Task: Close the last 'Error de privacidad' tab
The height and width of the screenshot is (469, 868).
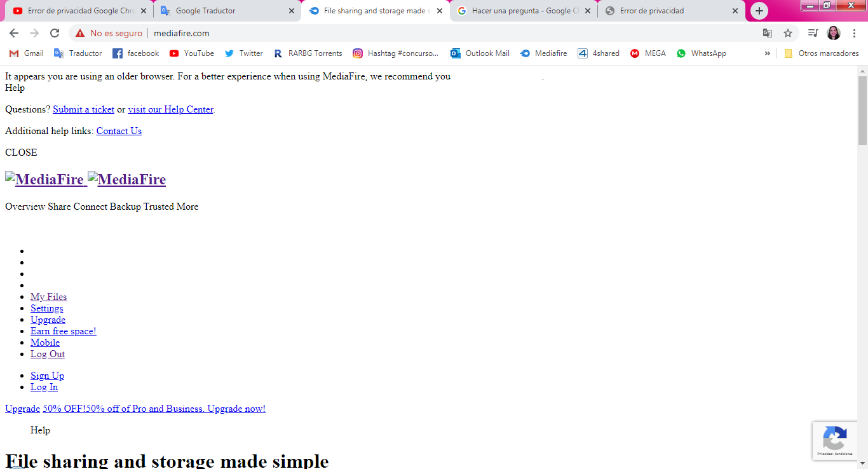Action: pos(735,11)
